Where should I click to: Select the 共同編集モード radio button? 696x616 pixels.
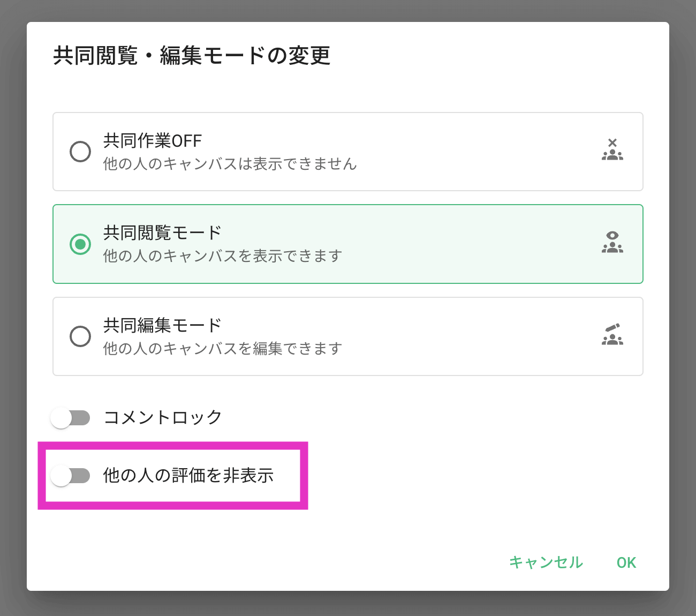click(x=80, y=336)
